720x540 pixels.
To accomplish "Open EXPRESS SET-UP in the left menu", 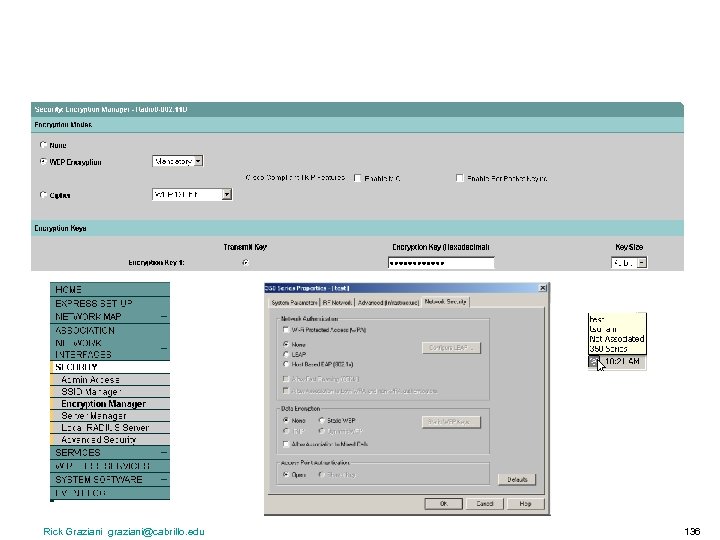I will (x=110, y=304).
